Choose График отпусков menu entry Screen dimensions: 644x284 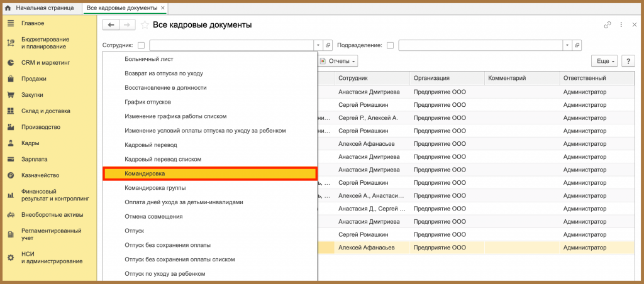[x=210, y=102]
